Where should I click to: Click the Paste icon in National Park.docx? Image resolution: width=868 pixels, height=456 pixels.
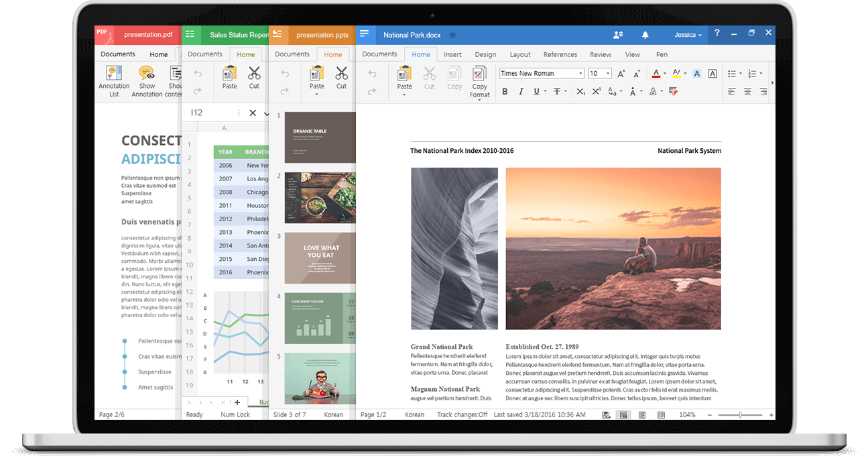pos(404,74)
